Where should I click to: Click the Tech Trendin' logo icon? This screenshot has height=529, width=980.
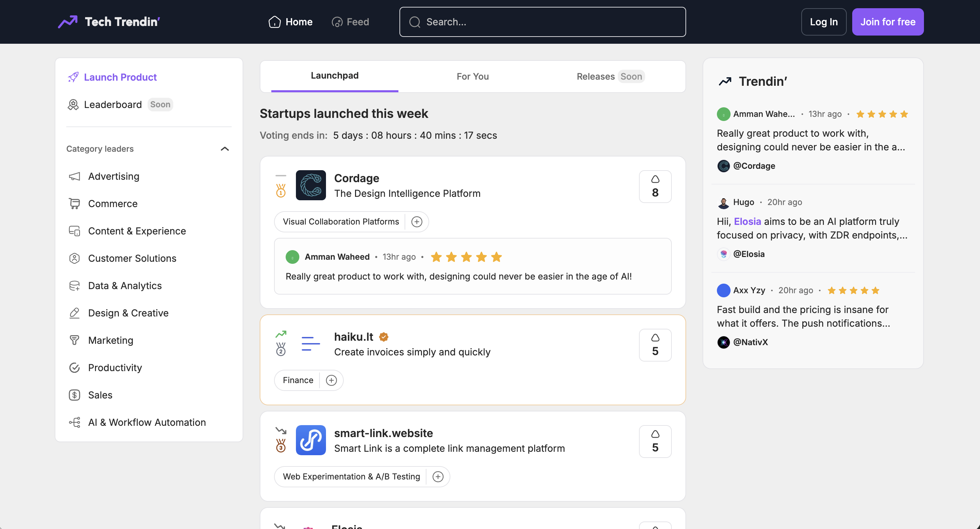pos(68,22)
